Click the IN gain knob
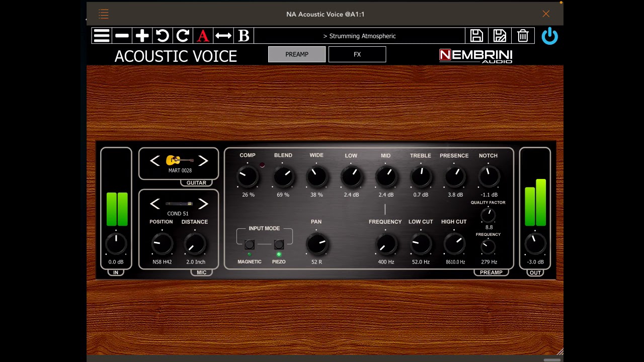The height and width of the screenshot is (362, 644). (116, 244)
